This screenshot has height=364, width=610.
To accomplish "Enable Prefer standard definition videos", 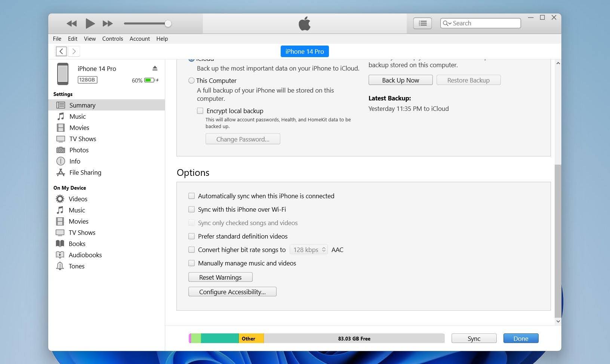I will (191, 236).
